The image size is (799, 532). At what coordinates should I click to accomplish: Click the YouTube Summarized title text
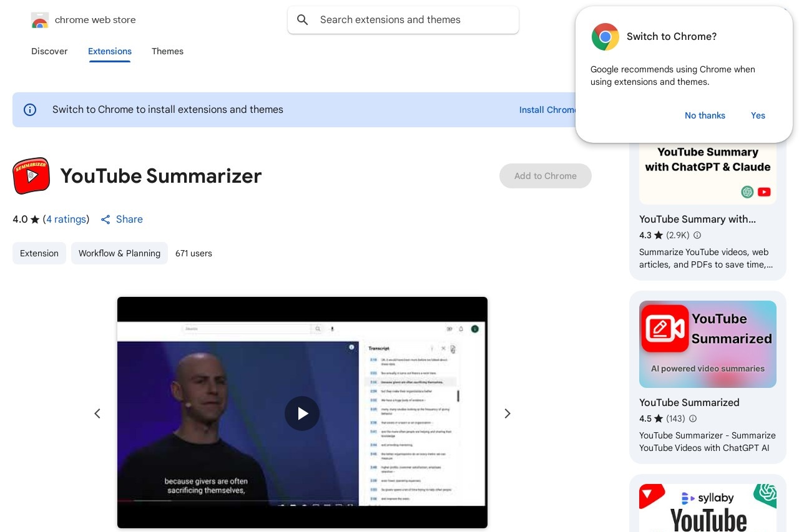(x=689, y=403)
